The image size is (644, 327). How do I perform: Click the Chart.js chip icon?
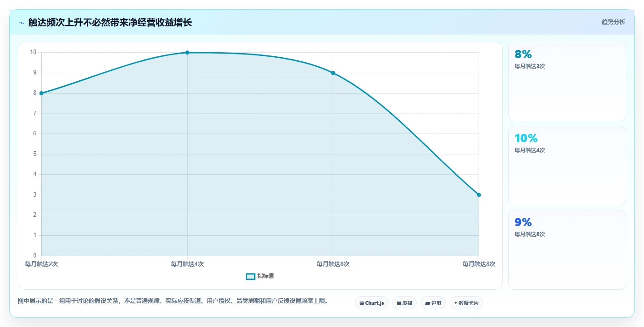(362, 303)
